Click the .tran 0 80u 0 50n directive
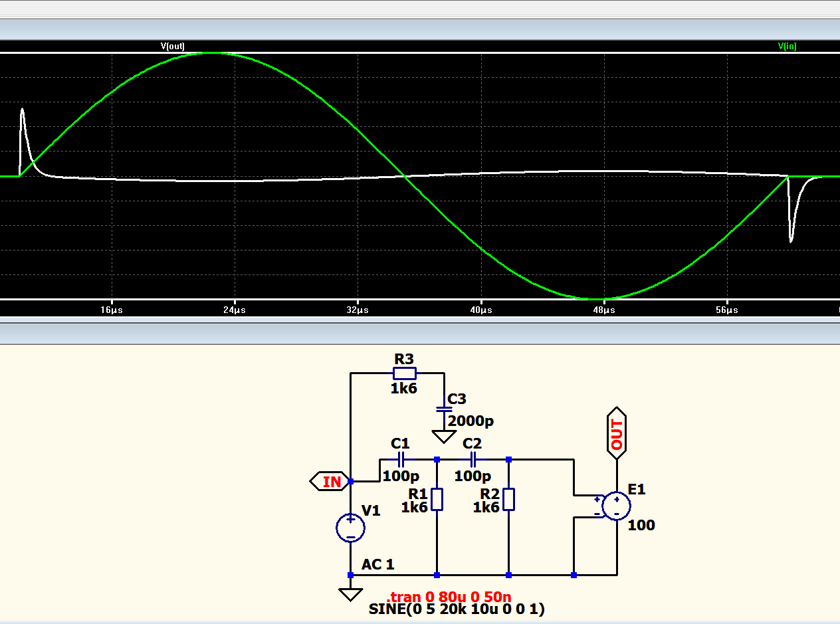 [449, 597]
